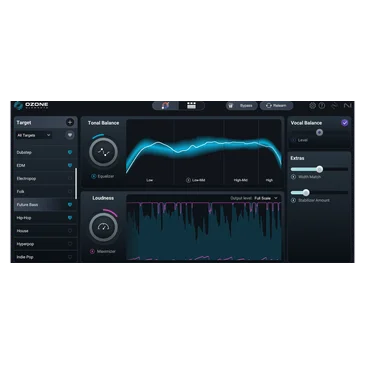The height and width of the screenshot is (365, 365).
Task: Click the Vocal Balance level slider handle
Action: 319,132
